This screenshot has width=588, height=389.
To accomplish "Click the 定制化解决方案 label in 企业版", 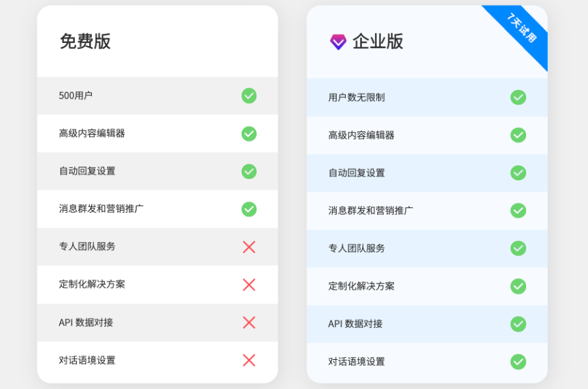I will coord(361,286).
